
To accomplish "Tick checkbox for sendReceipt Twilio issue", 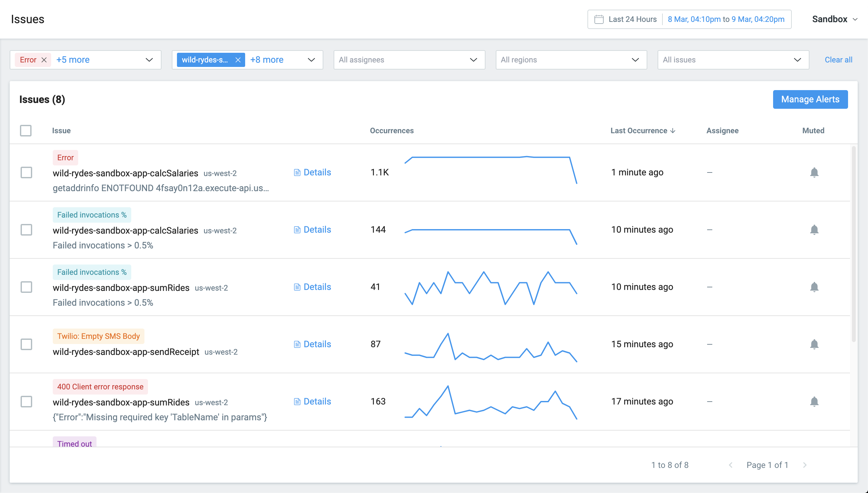I will point(26,344).
